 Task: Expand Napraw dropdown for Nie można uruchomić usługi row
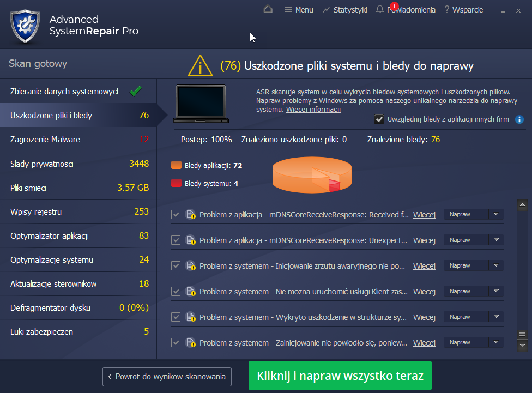coord(497,291)
